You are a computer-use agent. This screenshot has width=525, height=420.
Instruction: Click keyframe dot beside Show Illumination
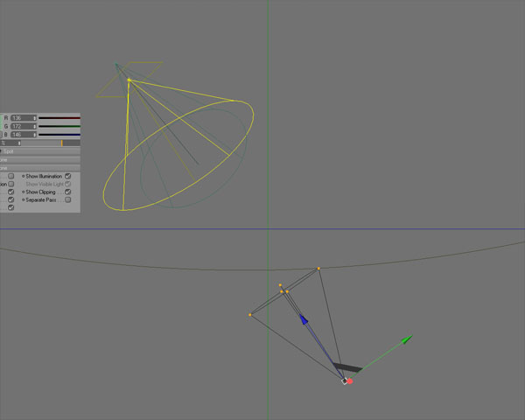click(x=23, y=176)
